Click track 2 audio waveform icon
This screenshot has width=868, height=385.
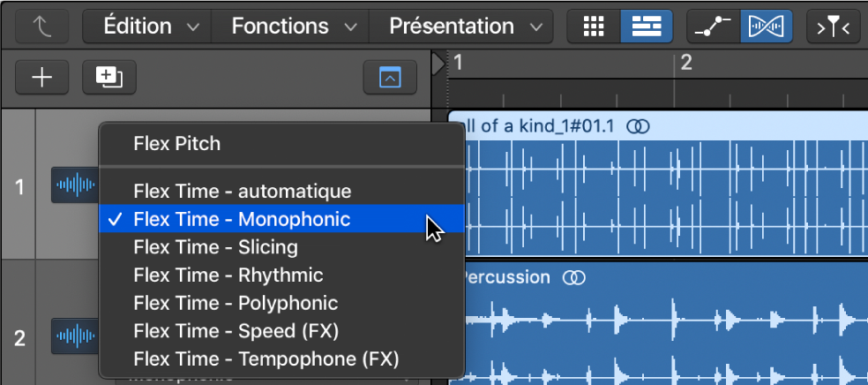point(75,336)
